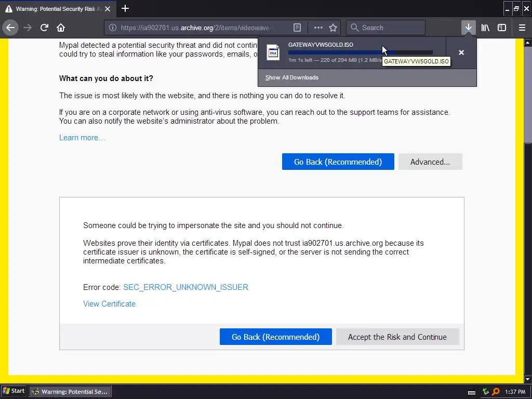Click Accept the Risk and Continue

pos(397,337)
